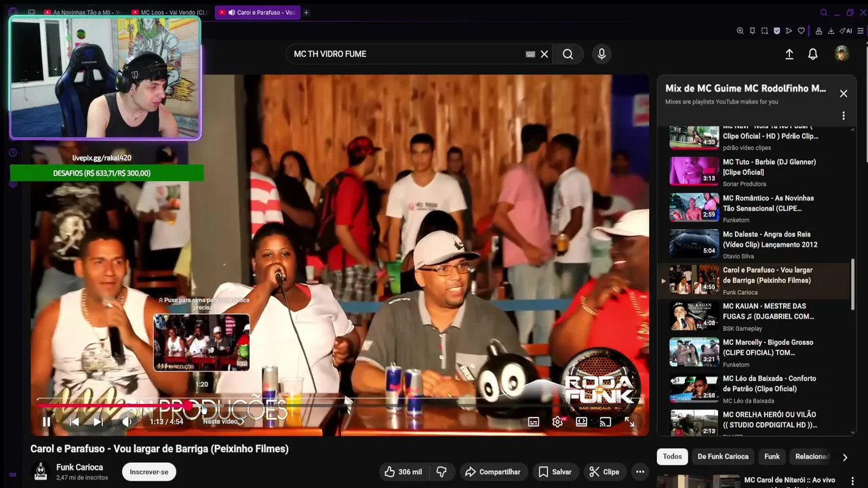Select the 'Funk' filter chip
This screenshot has height=488, width=868.
(x=772, y=457)
